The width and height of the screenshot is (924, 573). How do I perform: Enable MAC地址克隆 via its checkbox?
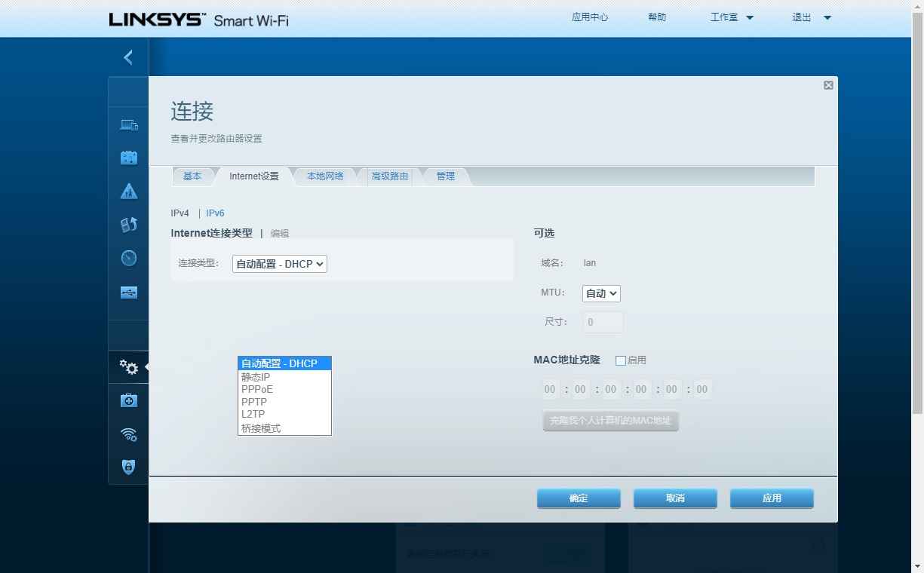[620, 360]
